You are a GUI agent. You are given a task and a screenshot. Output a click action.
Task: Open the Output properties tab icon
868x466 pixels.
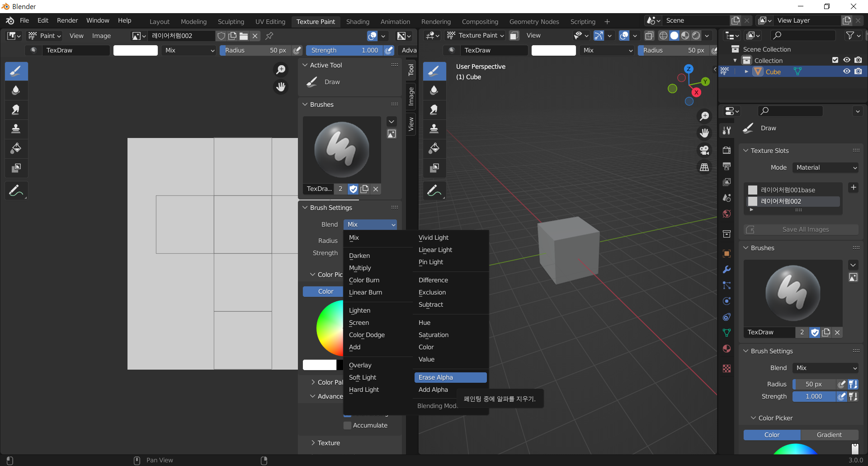726,166
